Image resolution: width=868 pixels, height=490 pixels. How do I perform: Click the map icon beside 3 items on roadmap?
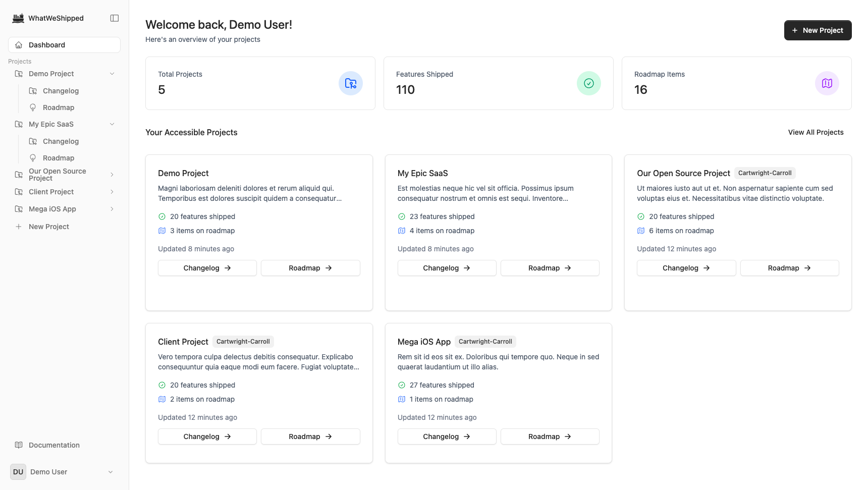162,231
